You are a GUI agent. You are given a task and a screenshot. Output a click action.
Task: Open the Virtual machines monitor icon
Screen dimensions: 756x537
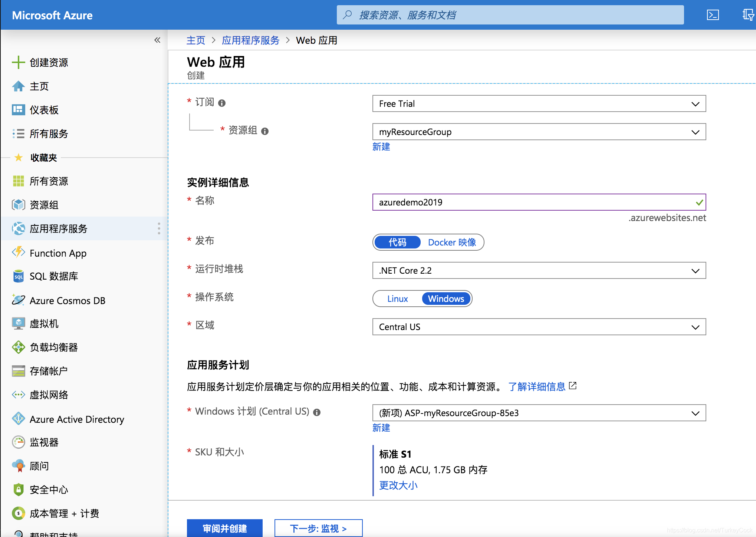coord(18,323)
